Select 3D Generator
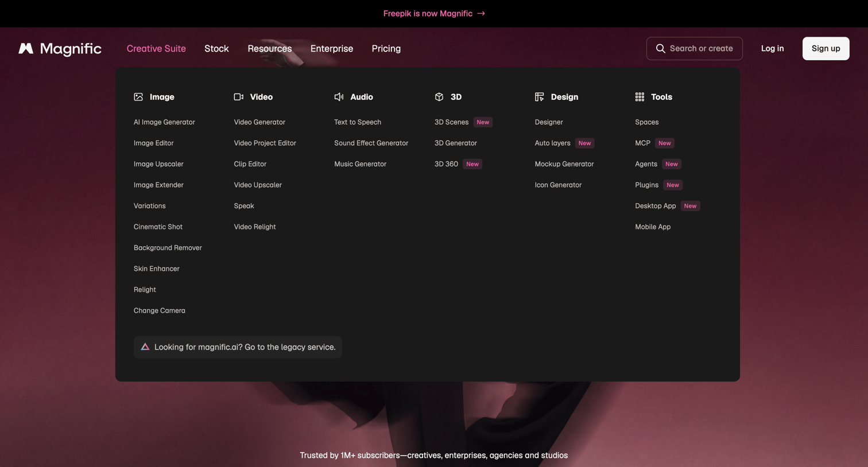The image size is (868, 467). 455,143
